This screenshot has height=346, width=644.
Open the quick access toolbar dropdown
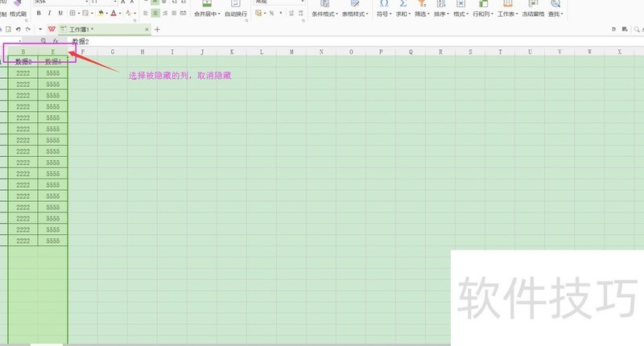pyautogui.click(x=39, y=30)
